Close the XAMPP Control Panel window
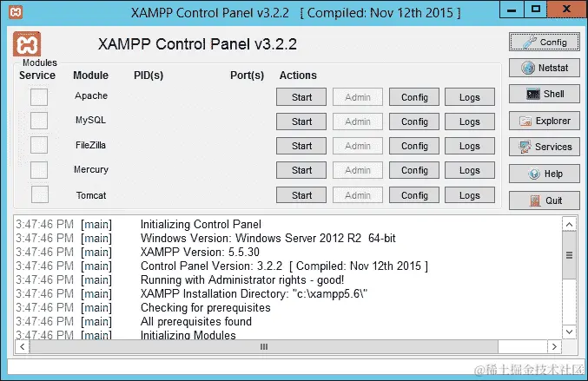The image size is (588, 381). [566, 9]
